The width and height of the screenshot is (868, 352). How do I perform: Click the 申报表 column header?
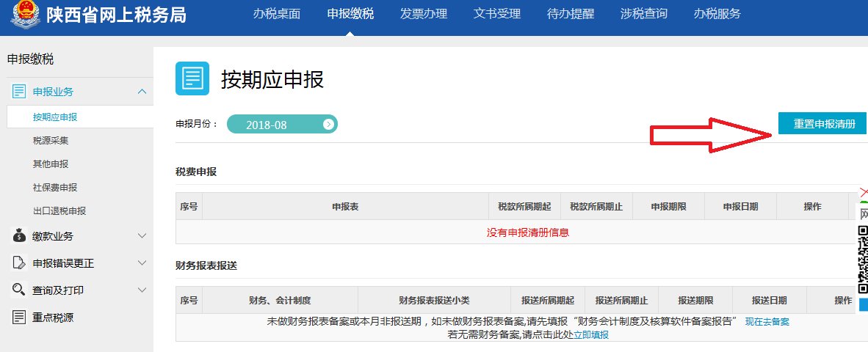(345, 207)
